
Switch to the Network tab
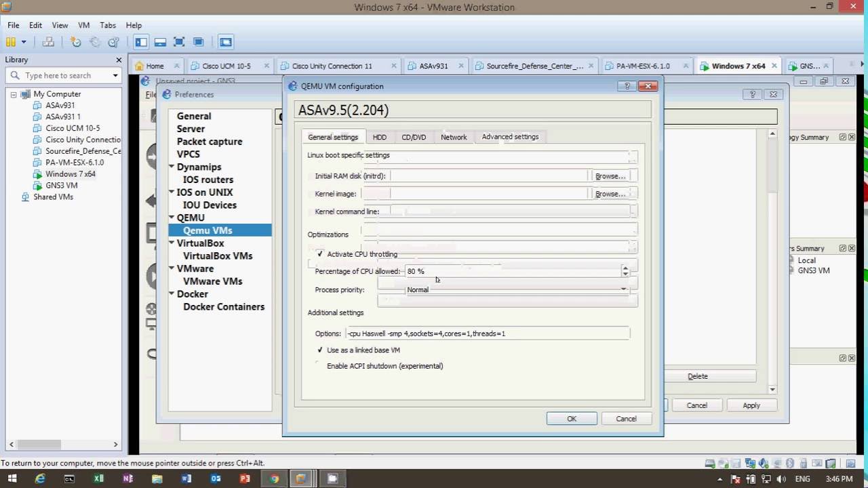(x=454, y=137)
